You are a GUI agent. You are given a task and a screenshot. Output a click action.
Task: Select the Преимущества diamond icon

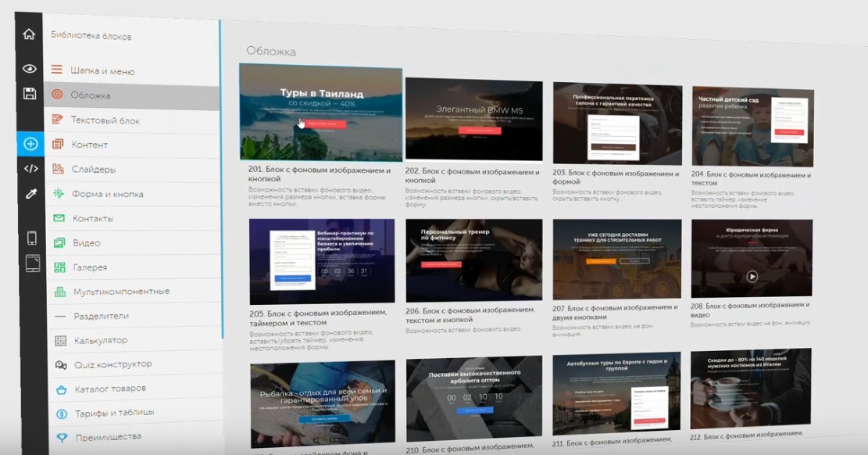pyautogui.click(x=62, y=438)
